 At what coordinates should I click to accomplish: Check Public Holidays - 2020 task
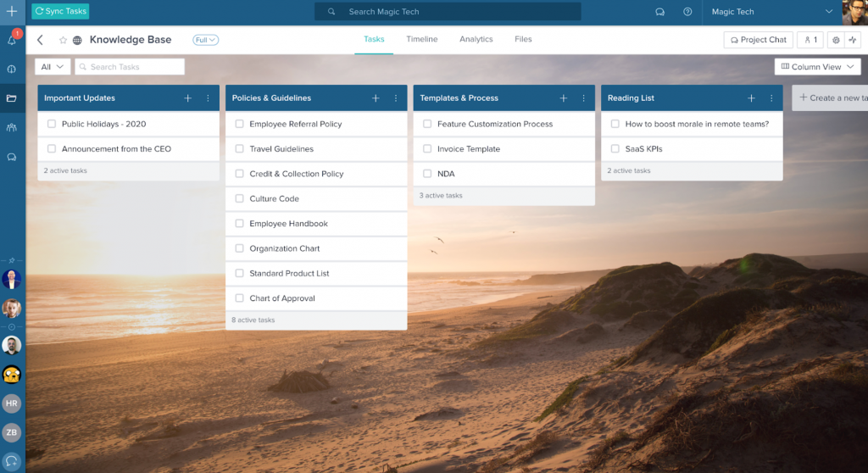(52, 124)
